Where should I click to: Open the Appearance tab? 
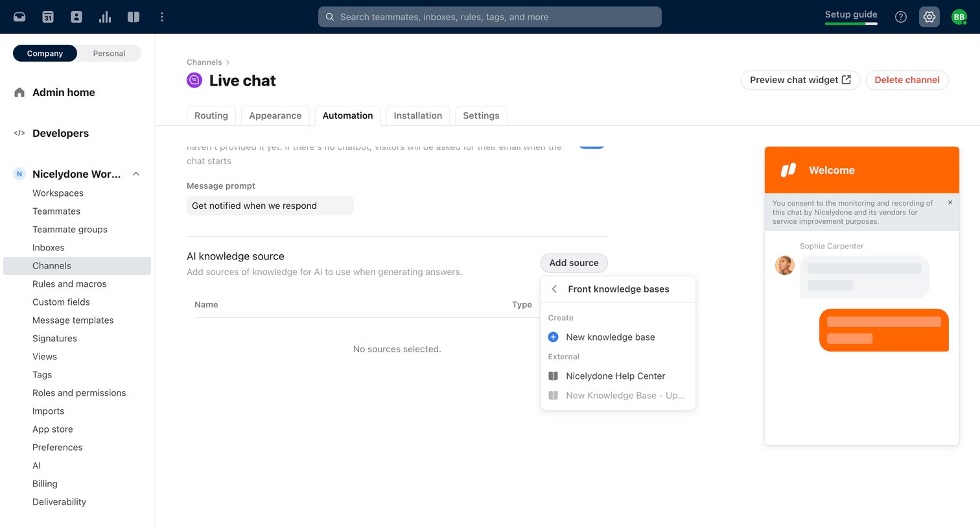(275, 115)
